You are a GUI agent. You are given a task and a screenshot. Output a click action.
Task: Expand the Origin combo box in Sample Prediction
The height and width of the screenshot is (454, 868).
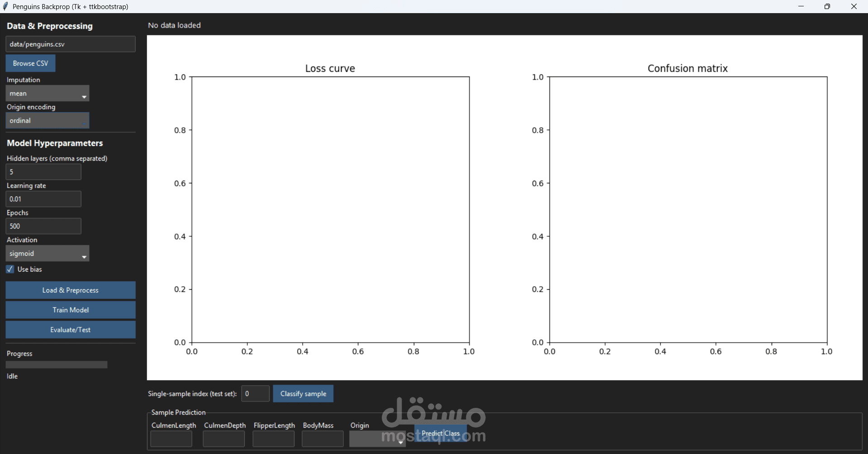(x=378, y=439)
